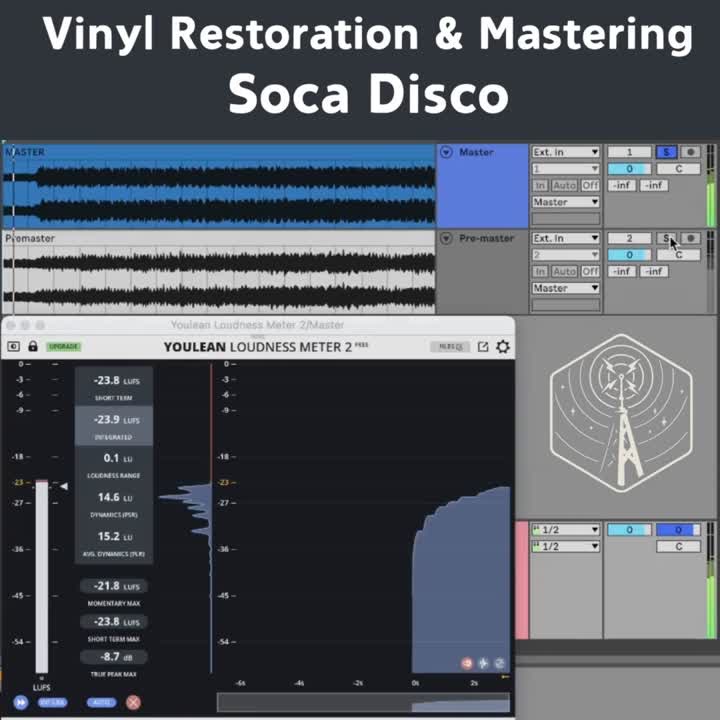Click -23 LUFS target marker triangle

[64, 486]
